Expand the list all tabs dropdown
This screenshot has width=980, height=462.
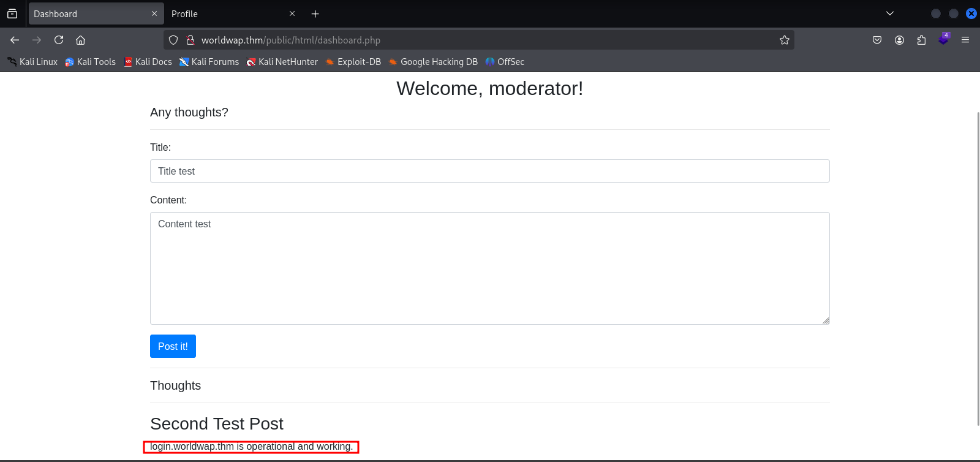[x=890, y=13]
